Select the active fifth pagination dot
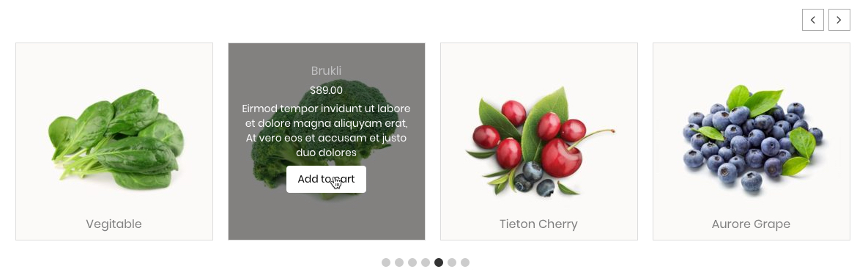 [x=439, y=262]
